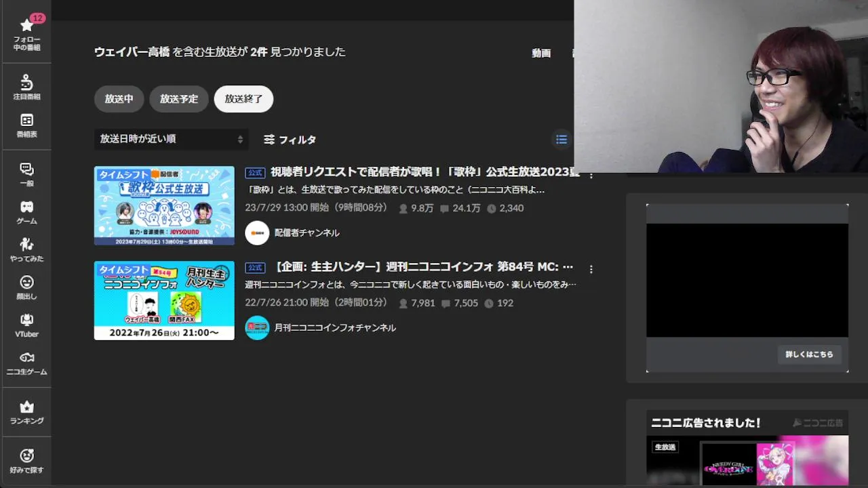The image size is (868, 488).
Task: Click 9.8万 viewer count
Action: (416, 209)
